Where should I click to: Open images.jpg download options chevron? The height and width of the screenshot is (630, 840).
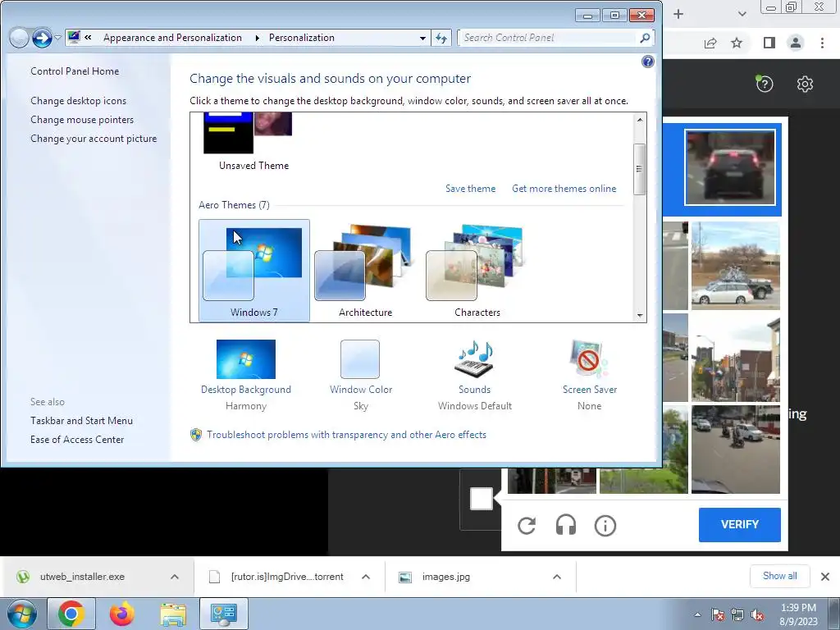[557, 577]
